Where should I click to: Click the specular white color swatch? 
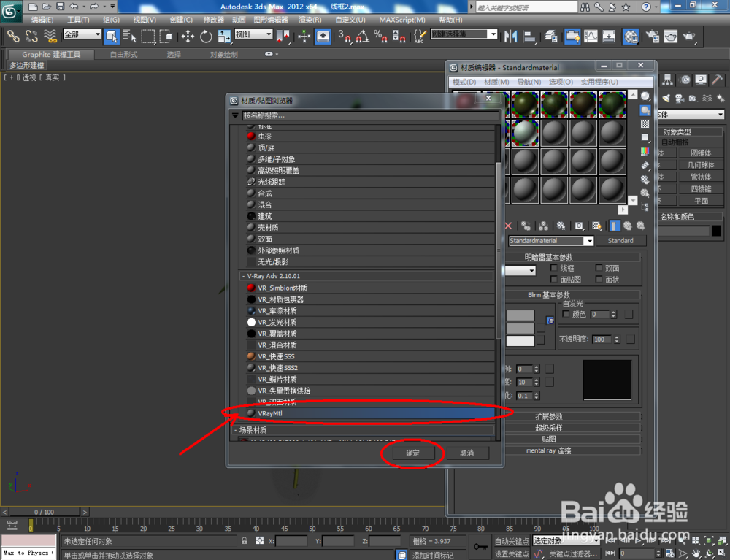pyautogui.click(x=520, y=341)
